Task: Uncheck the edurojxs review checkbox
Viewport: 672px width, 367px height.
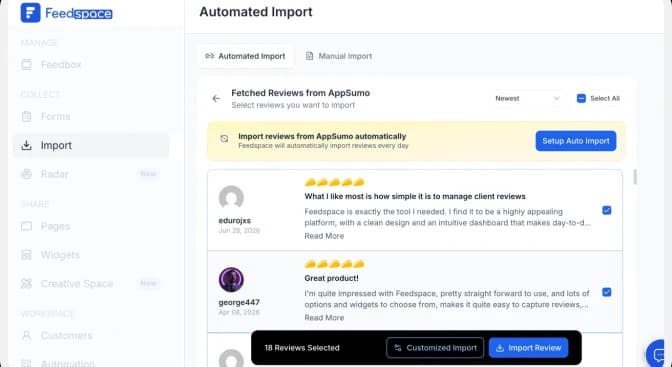Action: coord(606,210)
